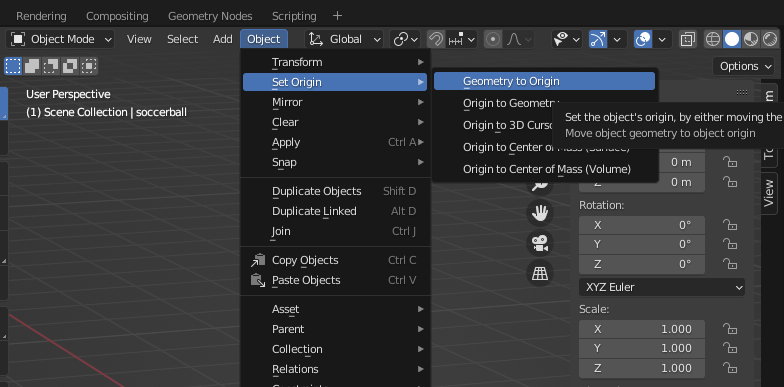Click the perspective/orthographic grid icon
The image size is (784, 387).
coord(540,273)
